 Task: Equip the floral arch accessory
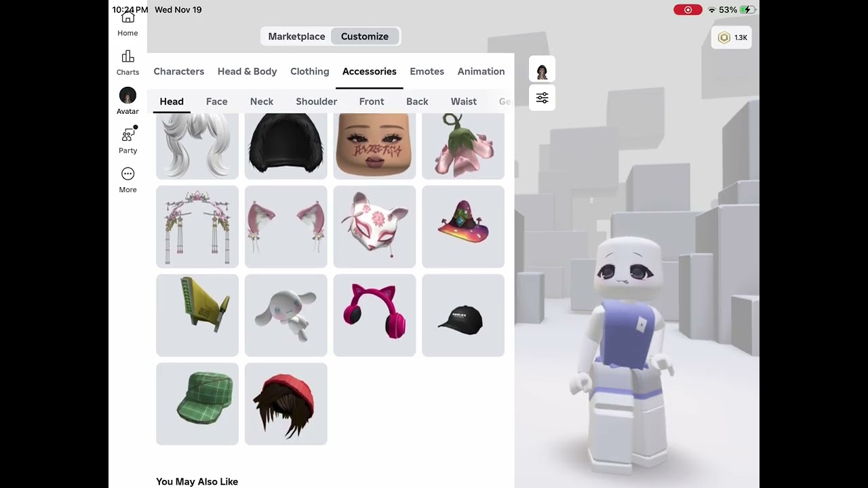(x=197, y=227)
